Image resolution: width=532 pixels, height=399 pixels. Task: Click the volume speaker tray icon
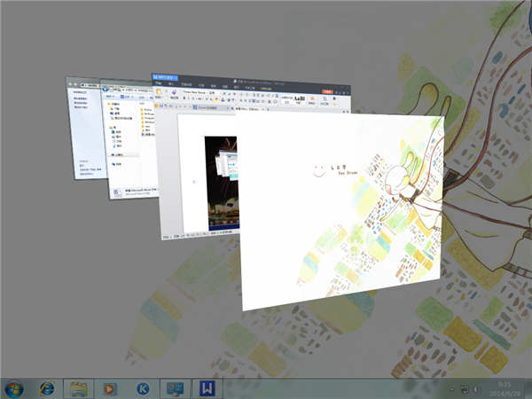[x=476, y=388]
